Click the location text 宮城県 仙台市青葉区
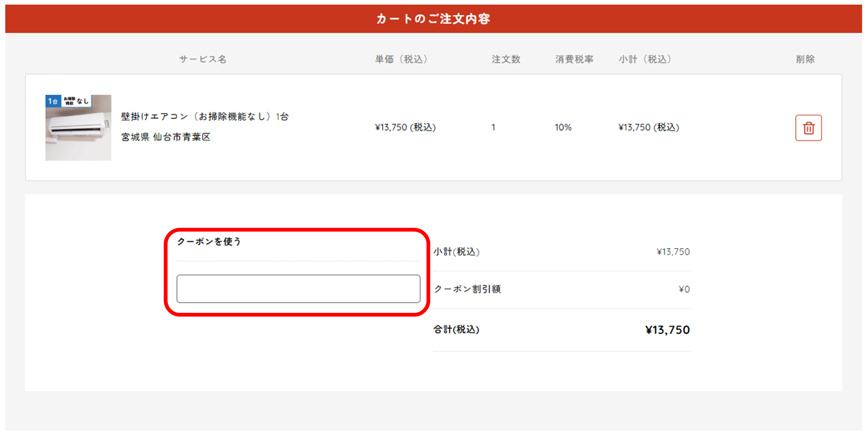This screenshot has width=868, height=436. click(x=166, y=137)
